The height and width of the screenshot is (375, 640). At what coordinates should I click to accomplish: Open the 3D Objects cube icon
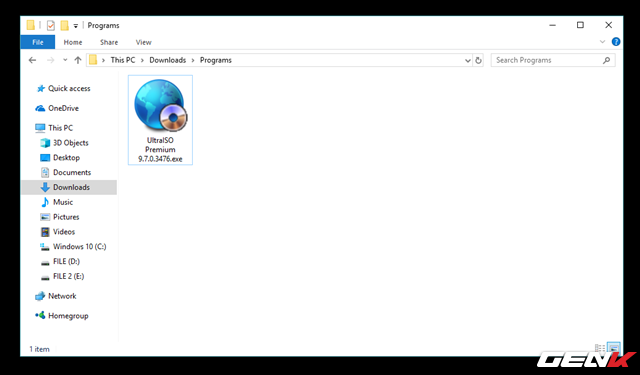[45, 143]
